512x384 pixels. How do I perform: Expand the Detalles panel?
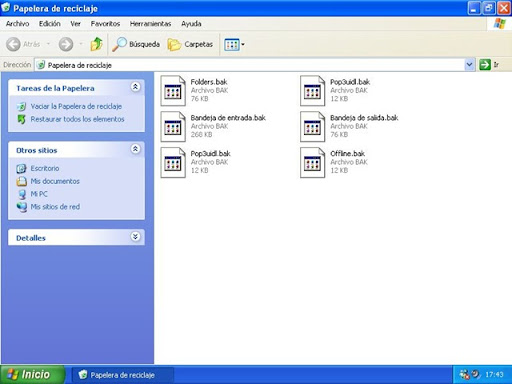(x=135, y=237)
